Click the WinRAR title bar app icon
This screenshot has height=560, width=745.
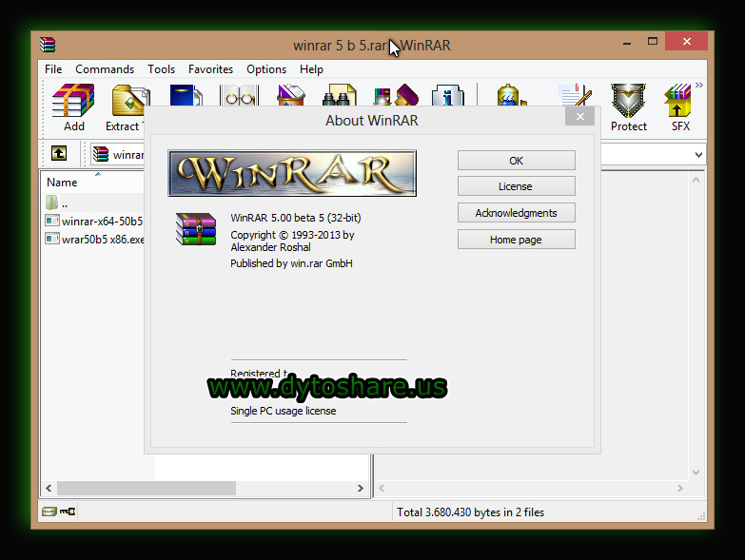tap(48, 45)
